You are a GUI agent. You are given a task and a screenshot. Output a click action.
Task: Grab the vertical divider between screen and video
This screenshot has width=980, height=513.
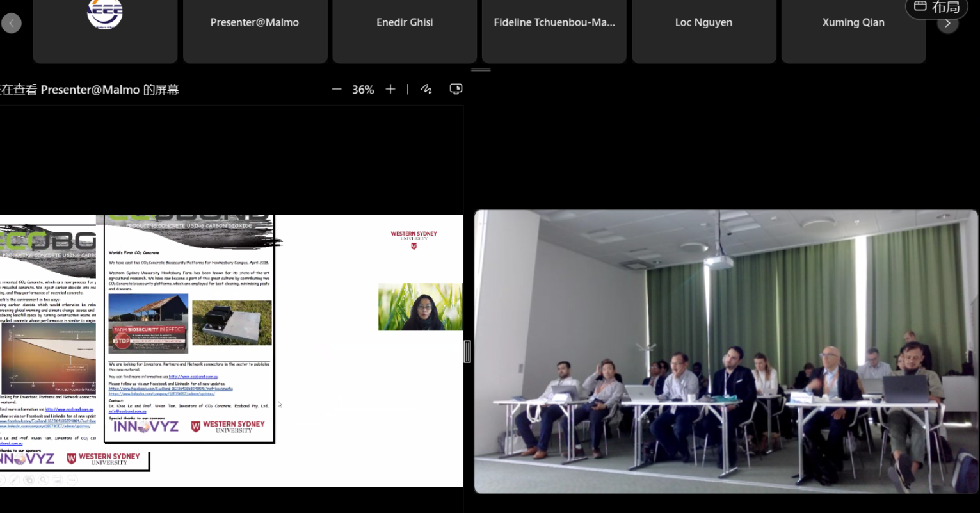pos(467,352)
